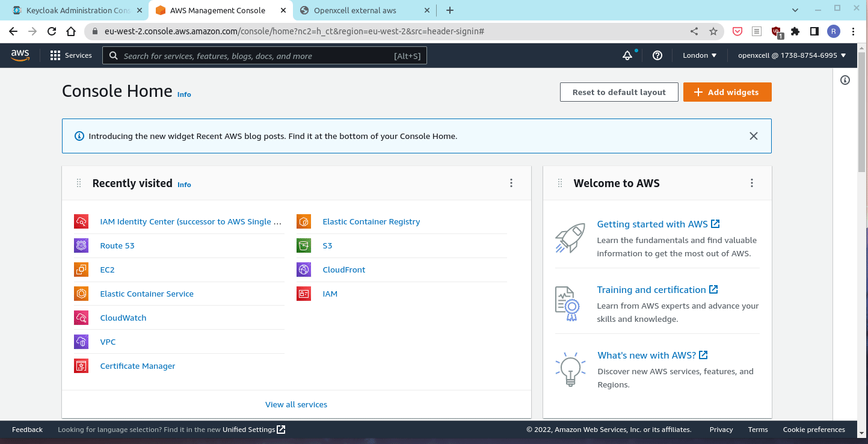Click the CloudWatch service icon

coord(81,318)
